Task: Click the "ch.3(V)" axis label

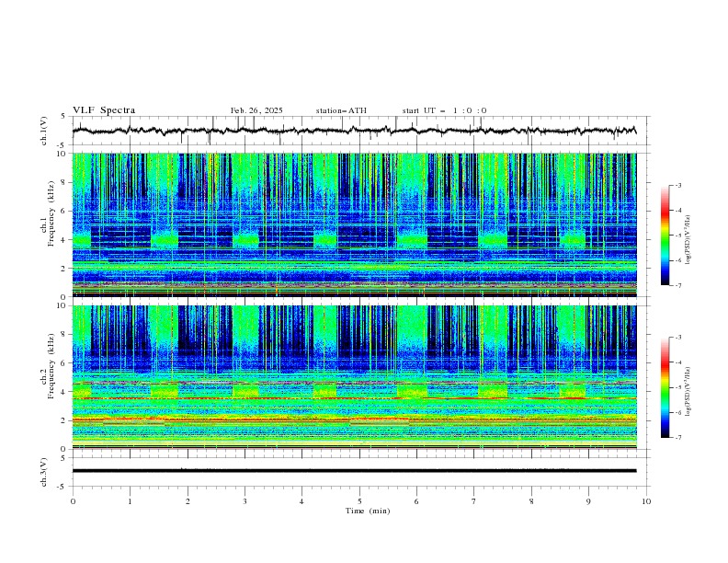Action: click(x=44, y=472)
